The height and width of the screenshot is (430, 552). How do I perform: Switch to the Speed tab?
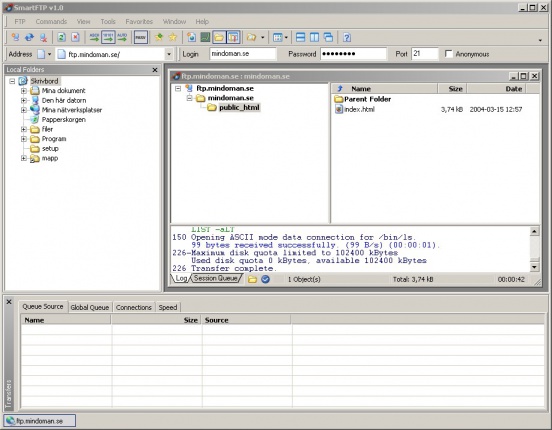point(168,307)
